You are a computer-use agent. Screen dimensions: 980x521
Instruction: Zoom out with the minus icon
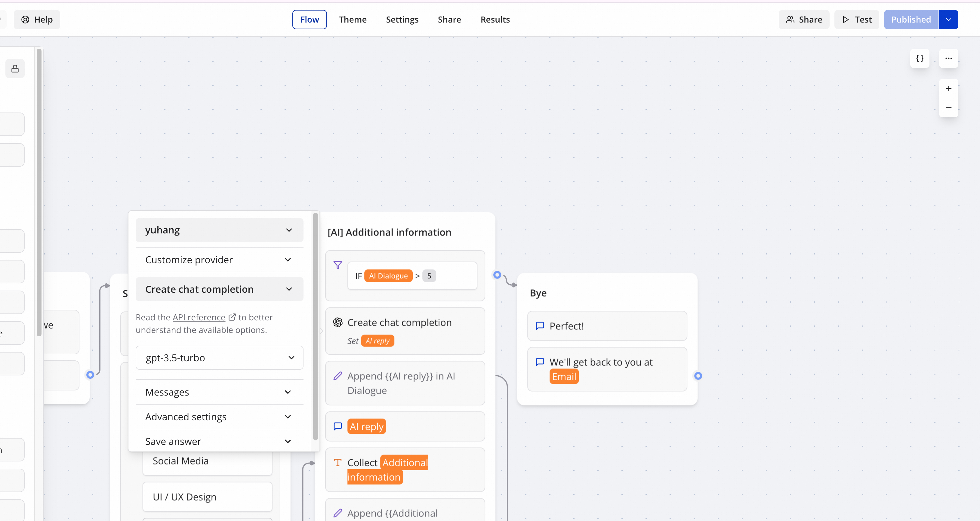948,108
